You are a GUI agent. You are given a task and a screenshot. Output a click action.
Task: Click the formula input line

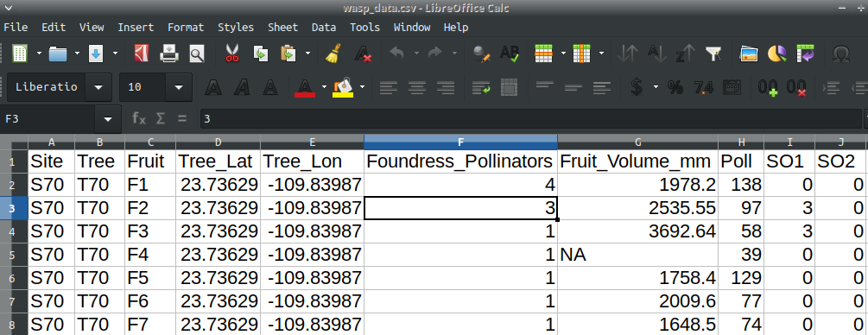[530, 118]
